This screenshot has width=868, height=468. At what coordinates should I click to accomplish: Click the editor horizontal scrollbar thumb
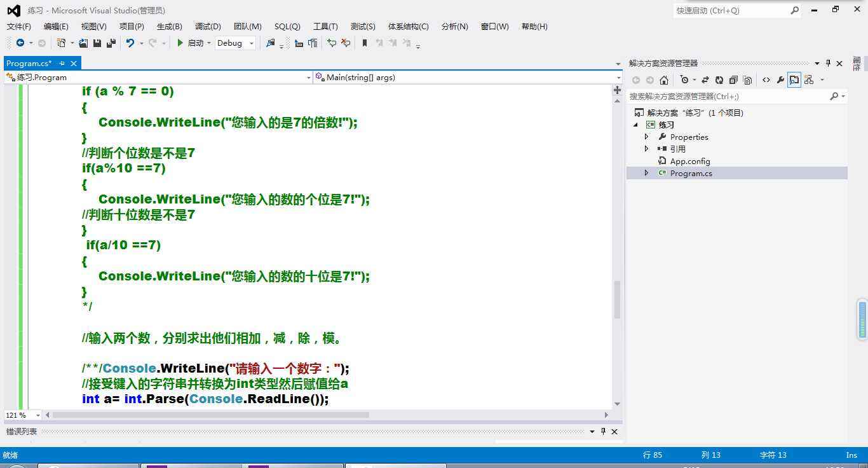pyautogui.click(x=210, y=415)
